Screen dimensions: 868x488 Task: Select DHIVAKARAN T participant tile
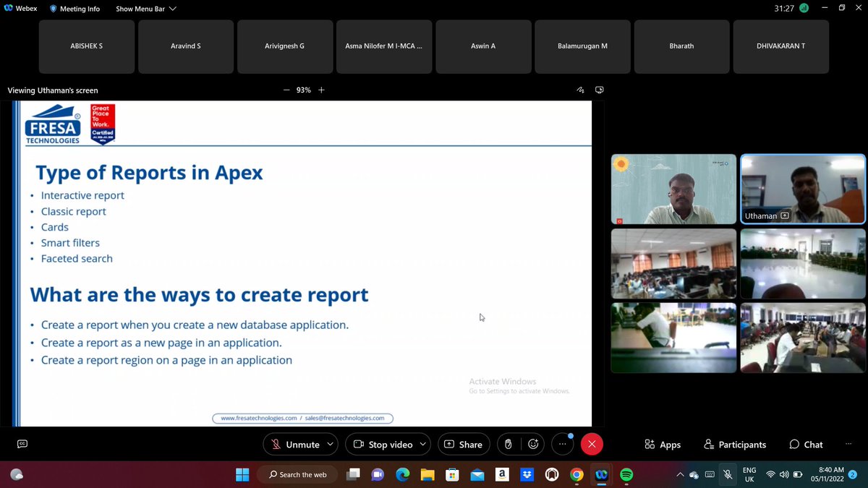tap(781, 46)
